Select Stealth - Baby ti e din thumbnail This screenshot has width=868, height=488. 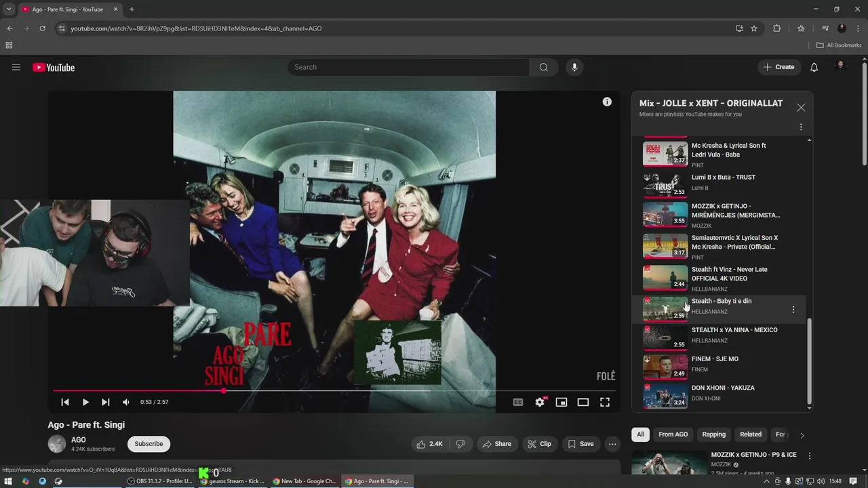(x=665, y=308)
